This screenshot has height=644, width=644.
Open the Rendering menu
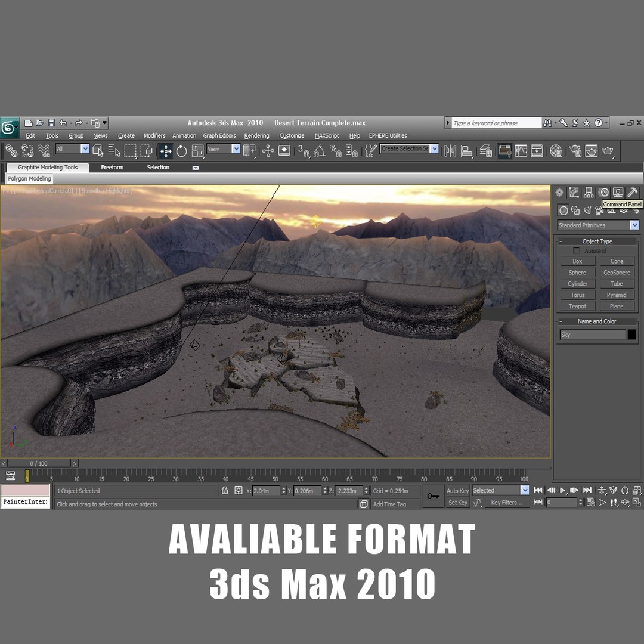256,135
